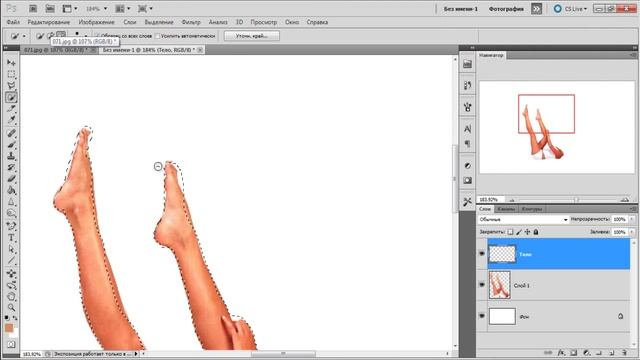
Task: Choose the Subtract from selection mode icon
Action: point(61,35)
